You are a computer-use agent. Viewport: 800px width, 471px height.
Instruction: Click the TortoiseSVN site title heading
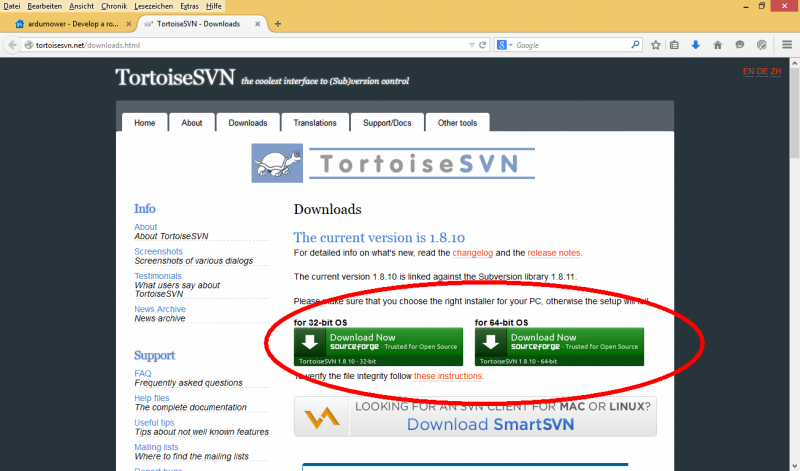[x=175, y=78]
